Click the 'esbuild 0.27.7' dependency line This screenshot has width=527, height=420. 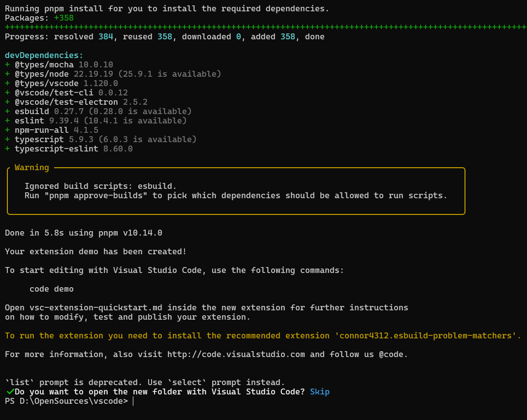pyautogui.click(x=98, y=111)
